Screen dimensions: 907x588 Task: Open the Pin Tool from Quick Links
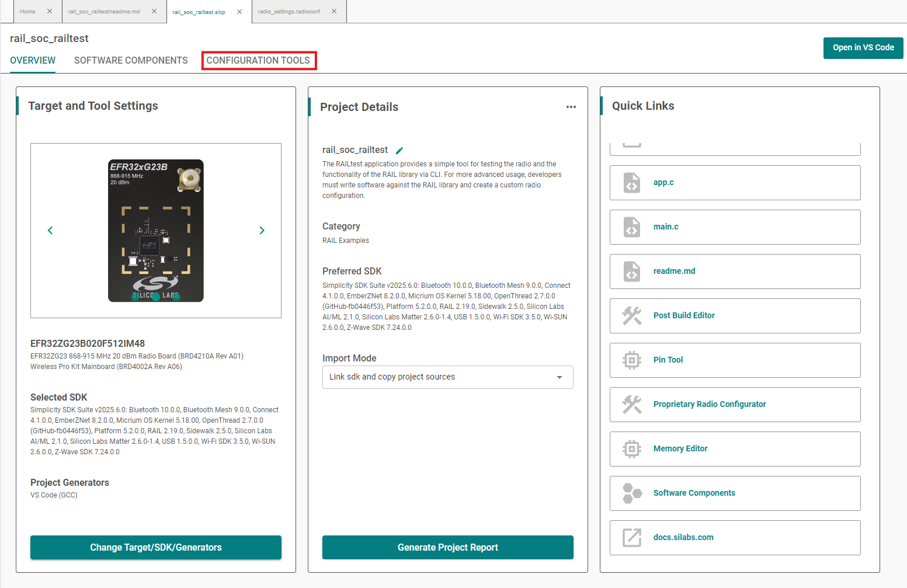(x=668, y=360)
